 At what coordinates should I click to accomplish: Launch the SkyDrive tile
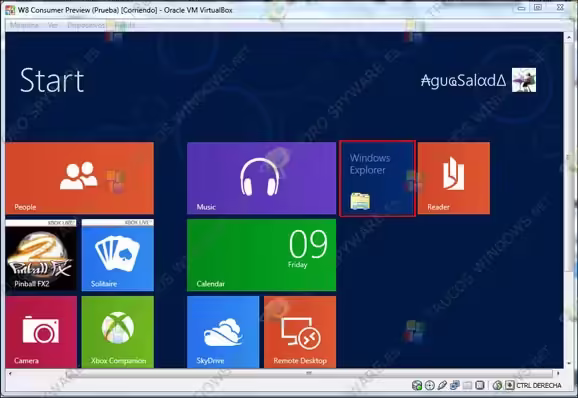click(x=223, y=332)
